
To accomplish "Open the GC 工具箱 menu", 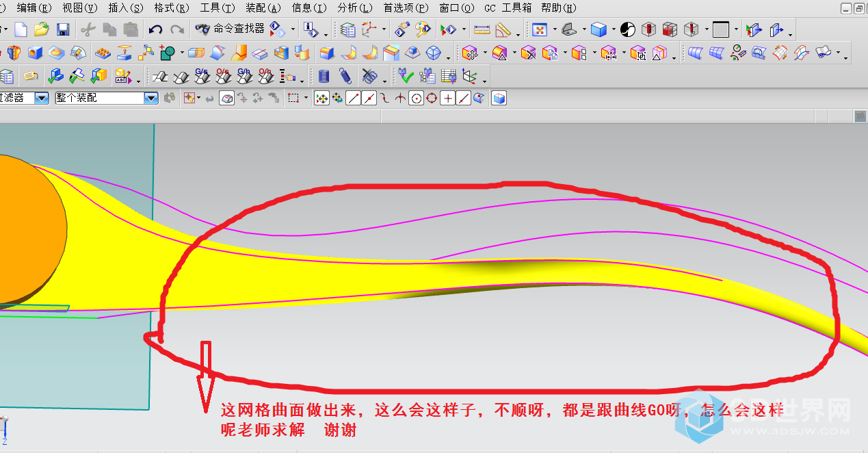I will pos(508,8).
